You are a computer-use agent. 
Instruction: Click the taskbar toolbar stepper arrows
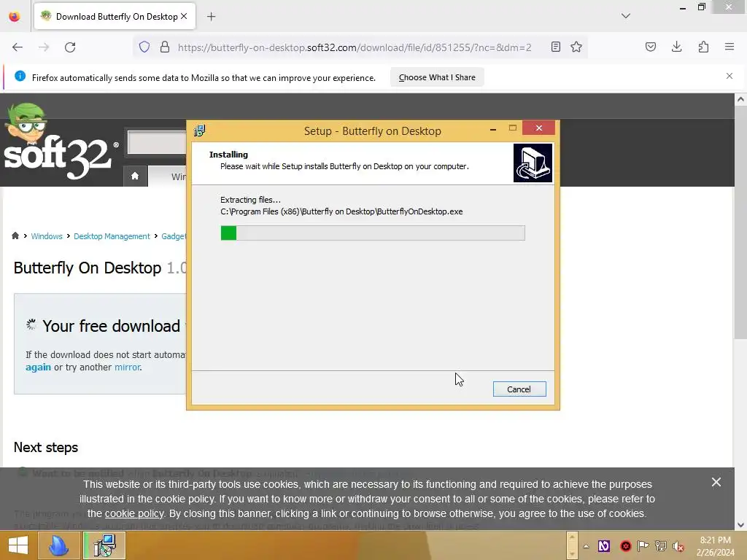(x=572, y=545)
